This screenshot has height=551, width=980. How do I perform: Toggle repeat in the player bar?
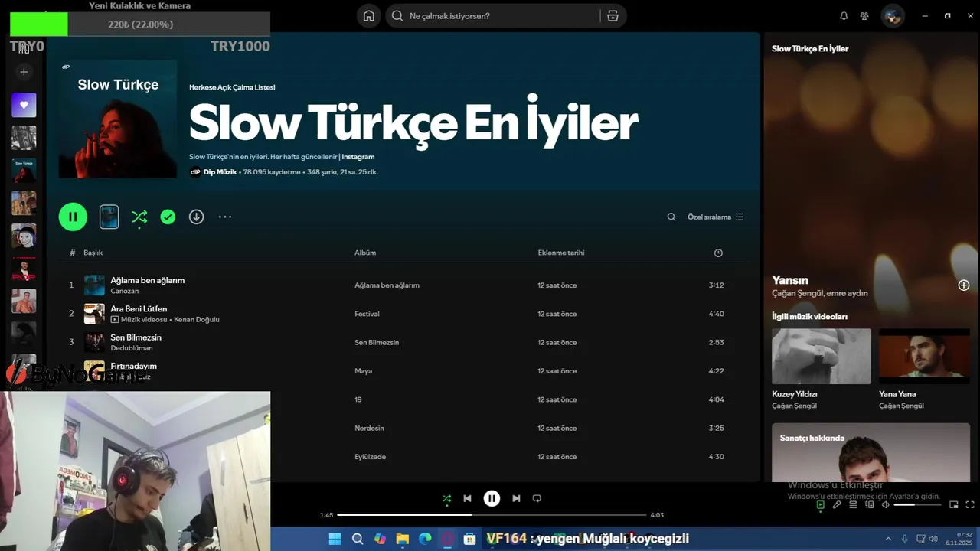click(x=537, y=498)
